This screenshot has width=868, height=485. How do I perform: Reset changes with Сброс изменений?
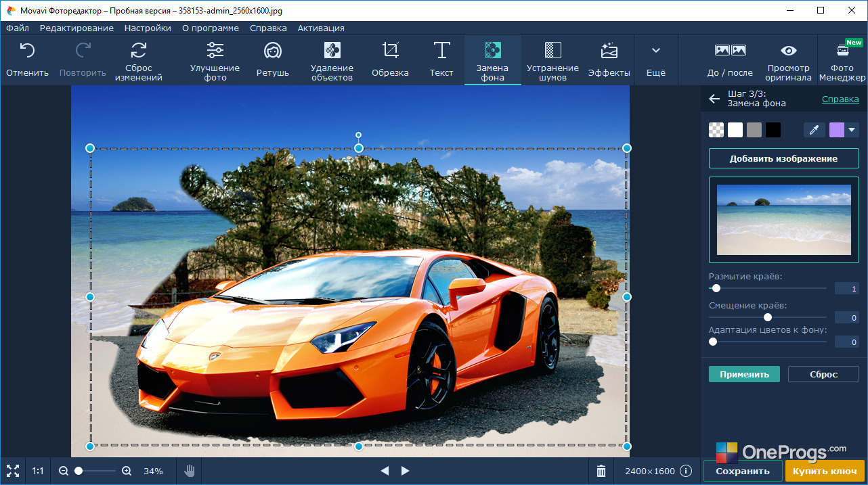tap(139, 60)
